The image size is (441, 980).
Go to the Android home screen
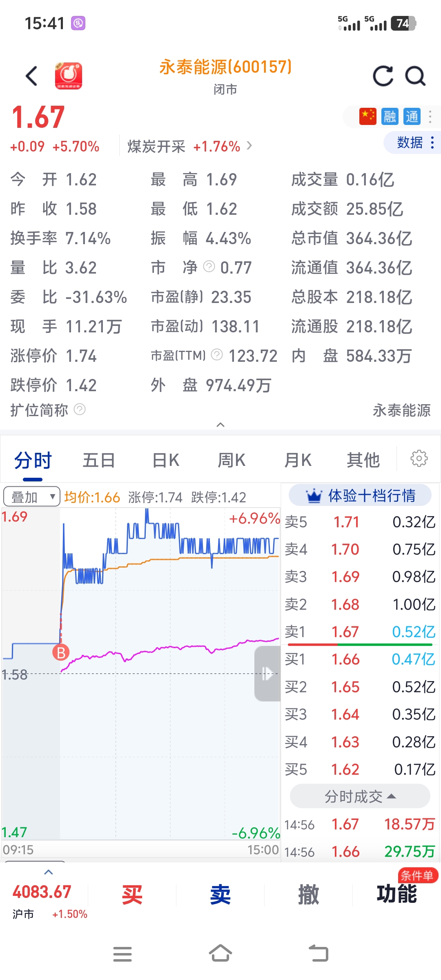(220, 953)
